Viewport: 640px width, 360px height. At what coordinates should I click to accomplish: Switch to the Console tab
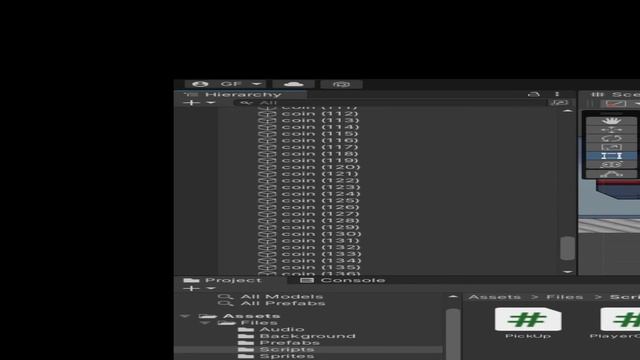pyautogui.click(x=343, y=280)
